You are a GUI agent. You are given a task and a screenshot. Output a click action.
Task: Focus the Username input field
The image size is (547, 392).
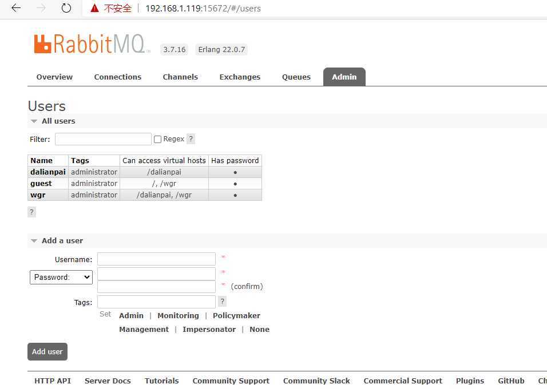(x=156, y=259)
